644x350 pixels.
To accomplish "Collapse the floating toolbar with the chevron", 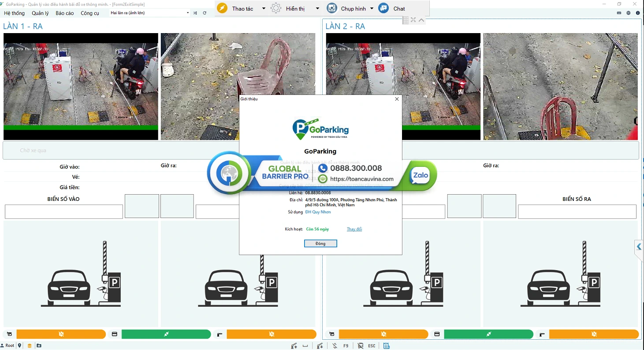I will click(x=421, y=20).
